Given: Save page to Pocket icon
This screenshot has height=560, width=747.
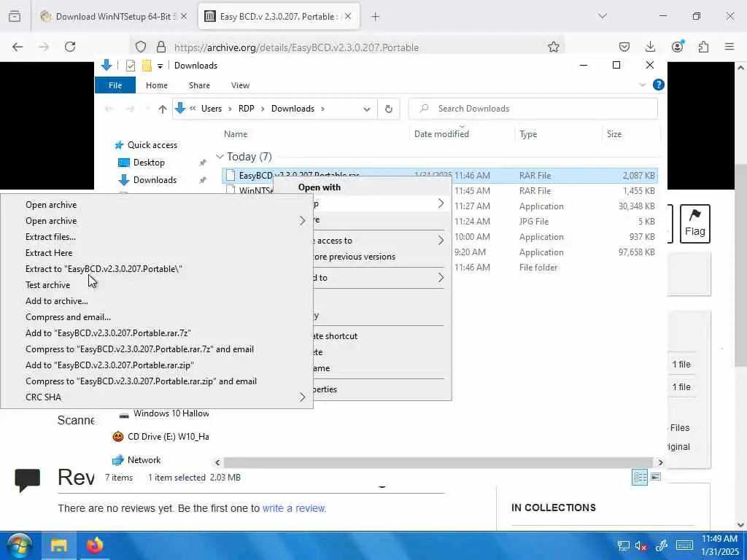Looking at the screenshot, I should [x=624, y=47].
